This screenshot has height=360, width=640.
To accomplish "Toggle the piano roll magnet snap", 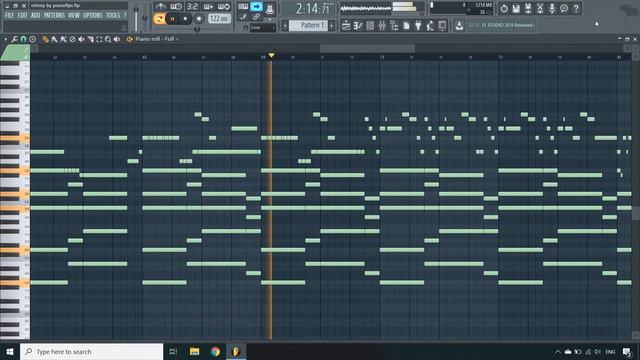I will (x=23, y=39).
